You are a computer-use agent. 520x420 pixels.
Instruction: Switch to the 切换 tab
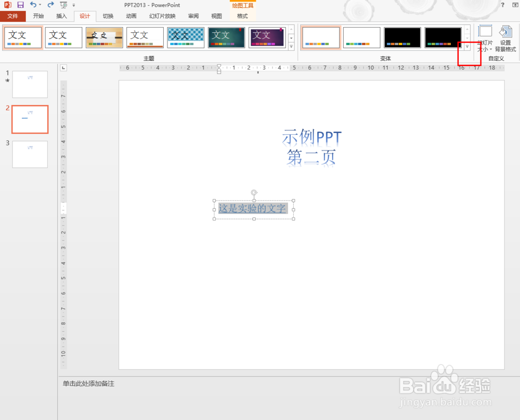coord(108,16)
